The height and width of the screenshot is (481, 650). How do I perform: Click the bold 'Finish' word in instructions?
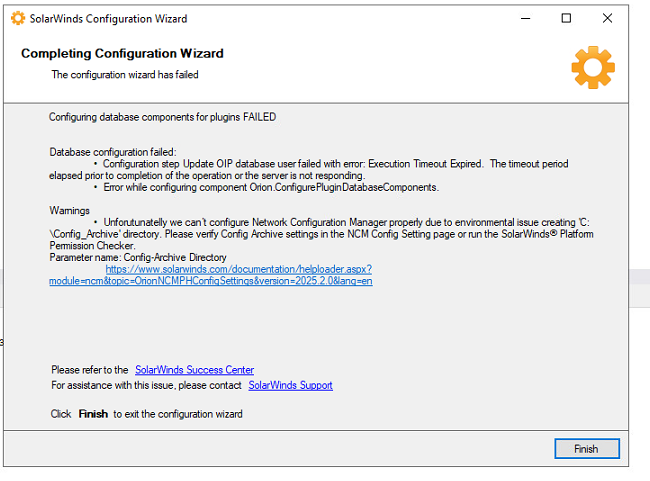coord(93,414)
